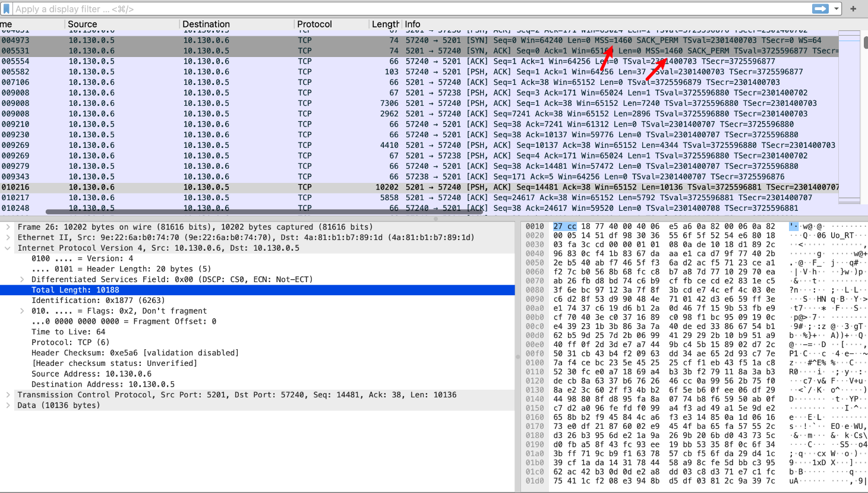This screenshot has height=493, width=868.
Task: Select the packet at time 007106
Action: pyautogui.click(x=419, y=83)
